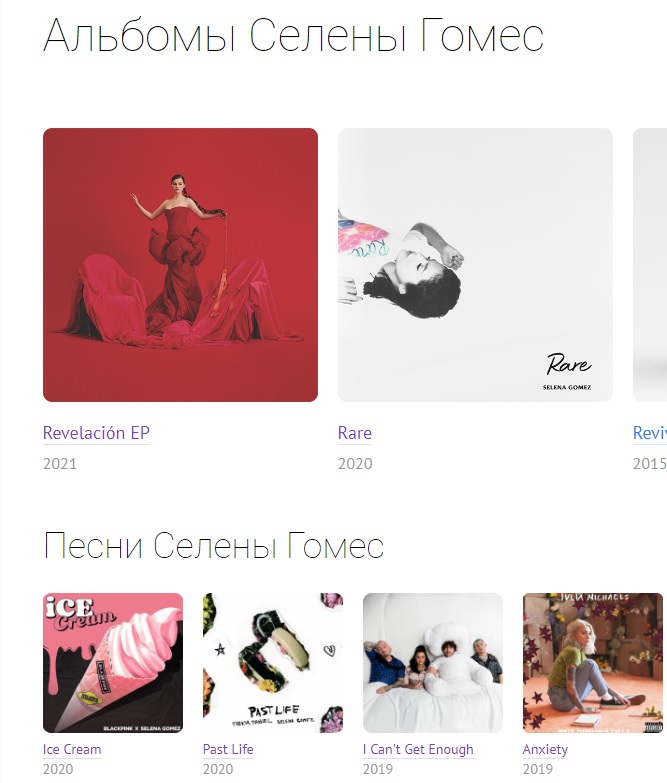The width and height of the screenshot is (667, 783).
Task: Open the I Can't Get Enough cover
Action: click(x=433, y=663)
